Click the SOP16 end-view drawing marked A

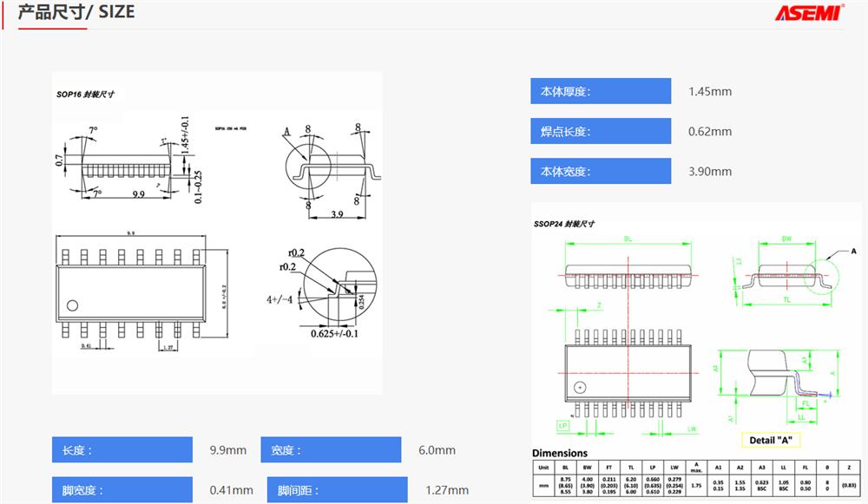coord(332,170)
